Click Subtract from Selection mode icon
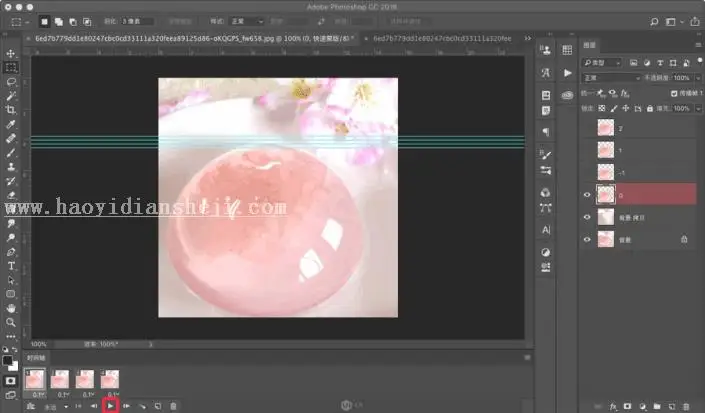 [x=73, y=21]
